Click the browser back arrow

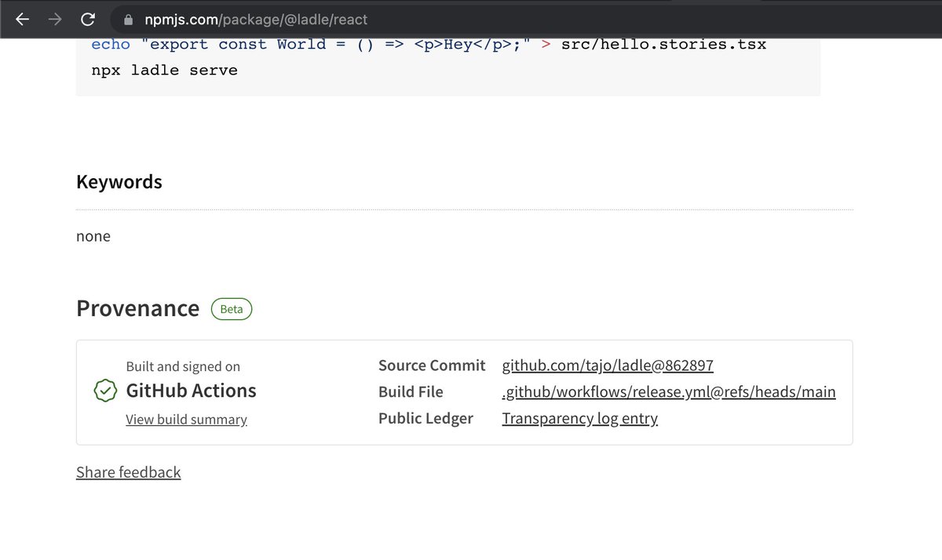[23, 20]
